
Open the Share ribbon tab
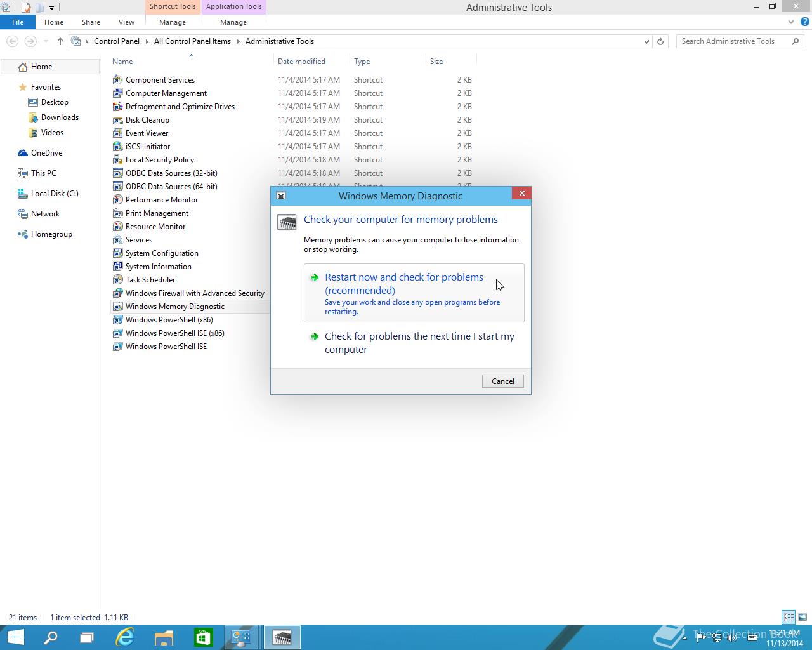(x=91, y=22)
